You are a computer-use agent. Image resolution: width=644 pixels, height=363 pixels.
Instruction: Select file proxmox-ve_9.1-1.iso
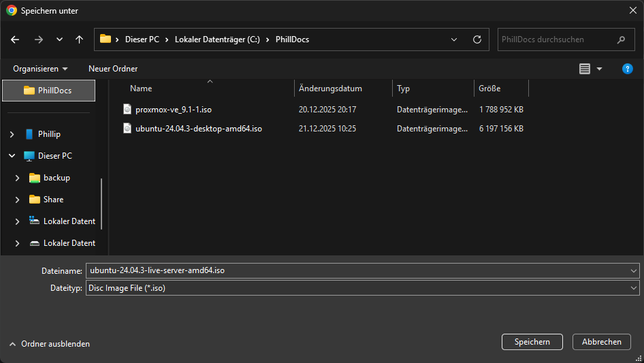[174, 110]
